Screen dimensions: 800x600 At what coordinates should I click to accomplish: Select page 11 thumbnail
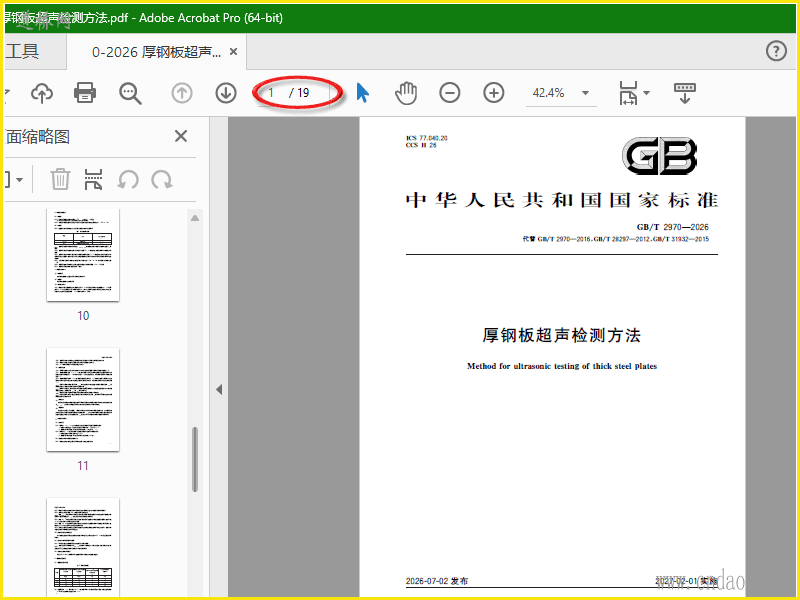coord(83,399)
